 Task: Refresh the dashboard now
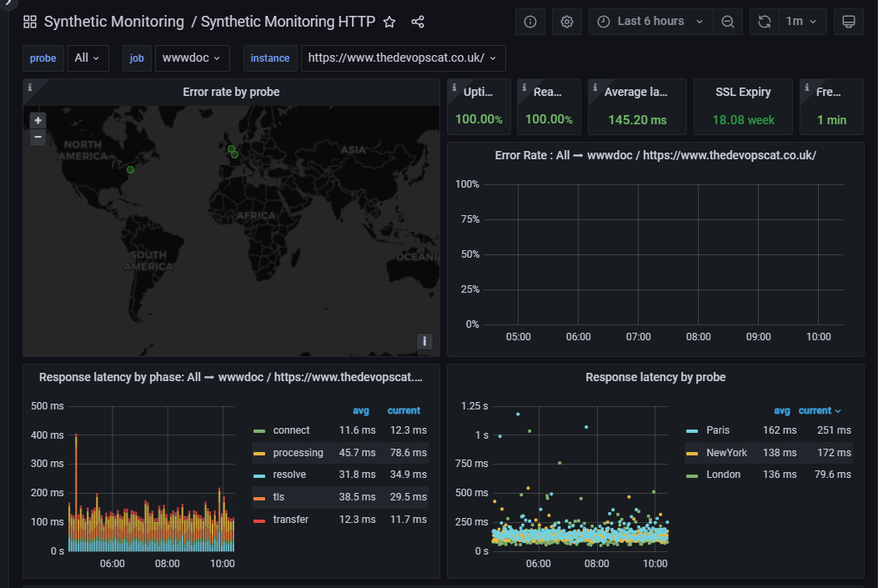pyautogui.click(x=765, y=22)
